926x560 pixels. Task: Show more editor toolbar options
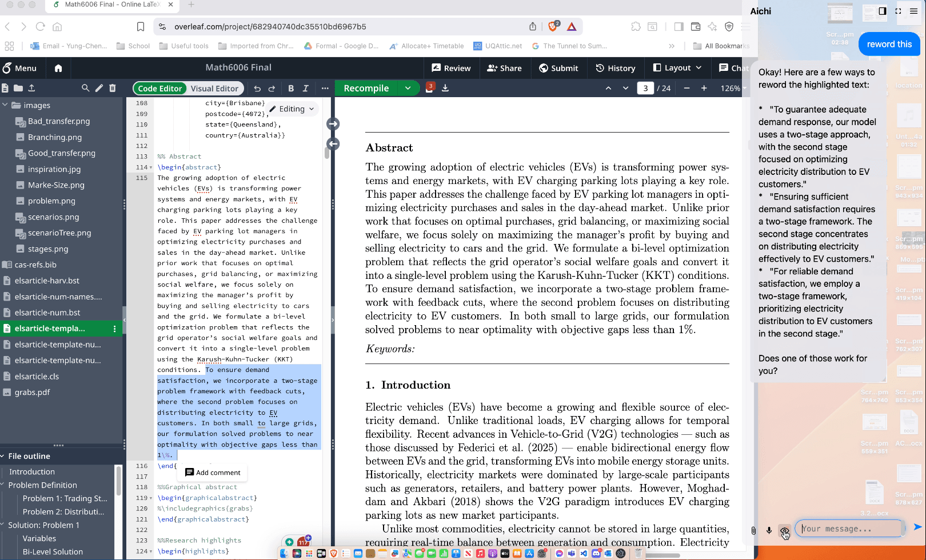(325, 88)
